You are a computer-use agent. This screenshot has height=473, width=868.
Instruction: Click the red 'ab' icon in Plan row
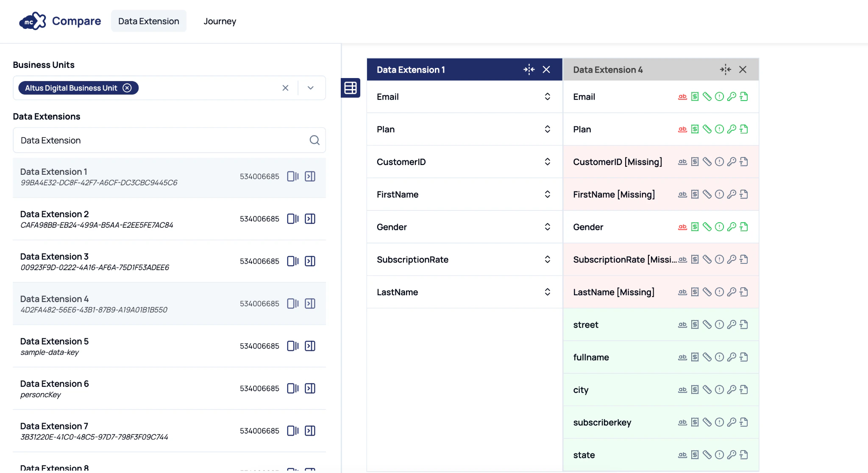click(682, 129)
